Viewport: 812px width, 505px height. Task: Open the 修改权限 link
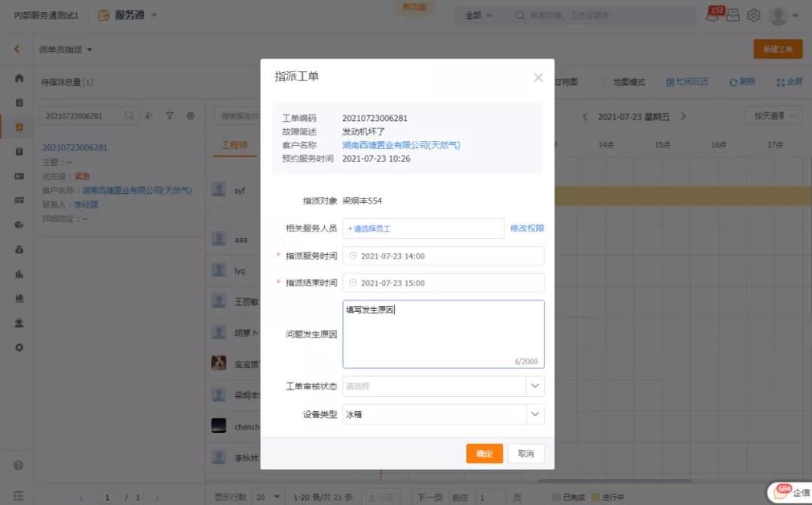pyautogui.click(x=526, y=228)
